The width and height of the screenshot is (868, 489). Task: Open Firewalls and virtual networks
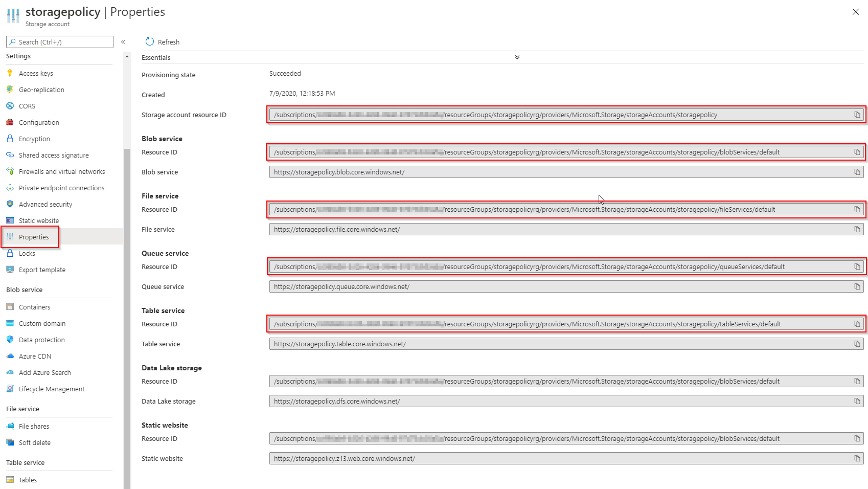[62, 171]
